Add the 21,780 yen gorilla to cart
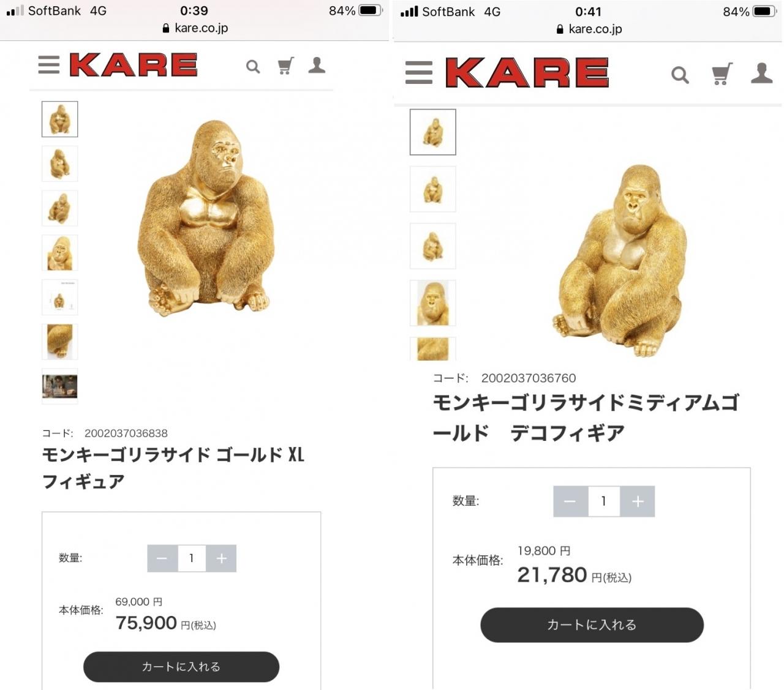 click(x=592, y=625)
